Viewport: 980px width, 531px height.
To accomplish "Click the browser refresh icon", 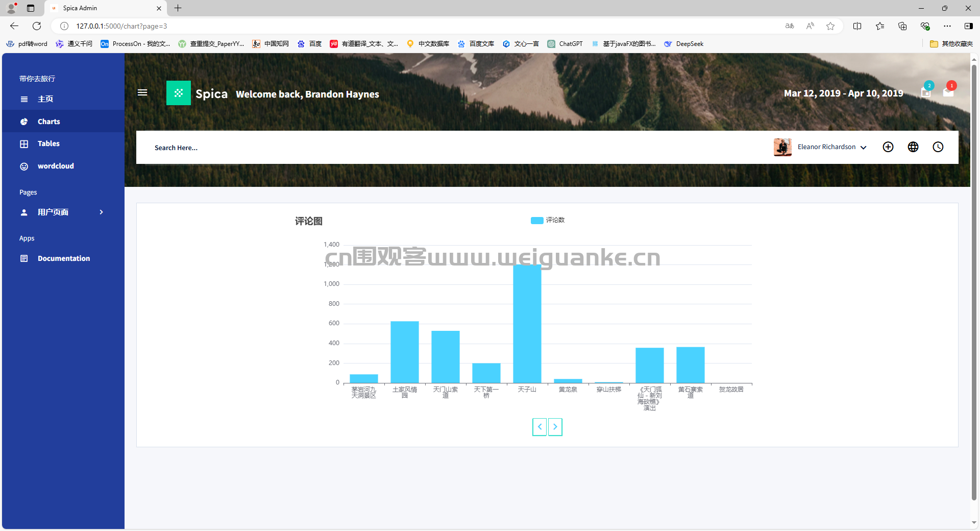I will [x=37, y=26].
